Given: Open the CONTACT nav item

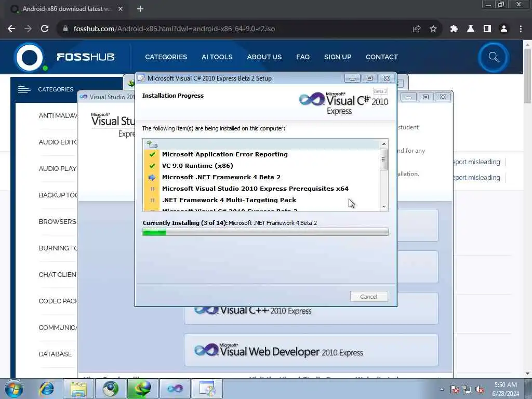Looking at the screenshot, I should point(382,57).
